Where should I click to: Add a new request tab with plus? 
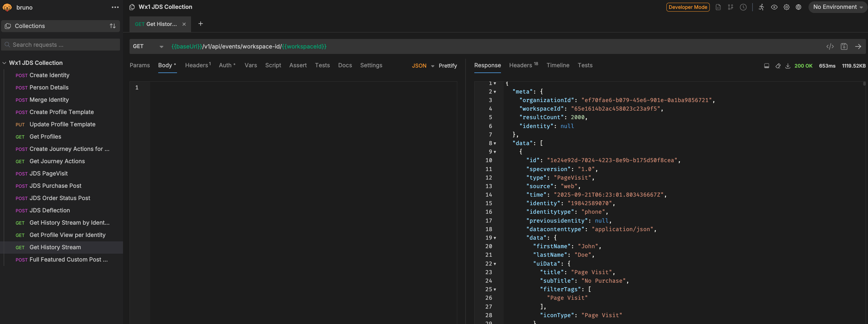(x=201, y=24)
